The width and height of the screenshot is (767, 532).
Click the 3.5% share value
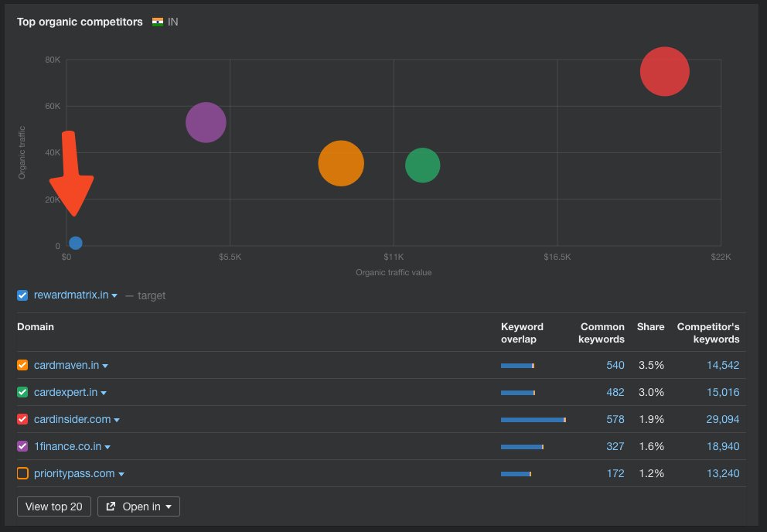(x=651, y=365)
